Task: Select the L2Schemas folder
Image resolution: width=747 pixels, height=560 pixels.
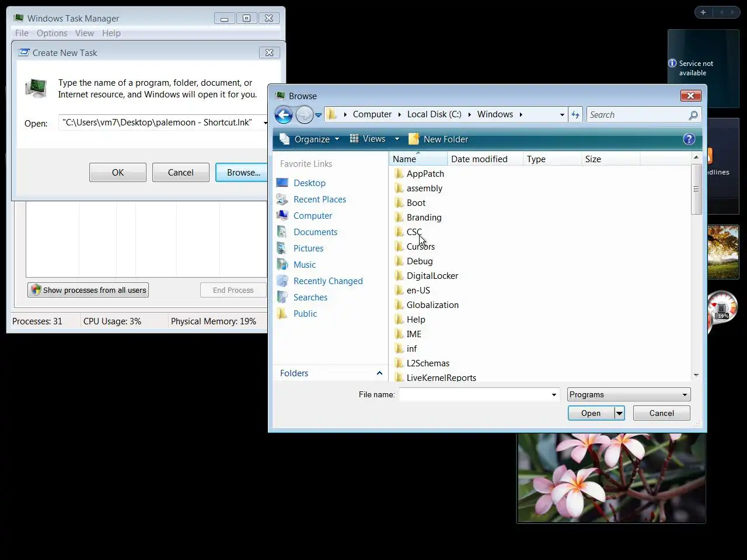Action: click(x=428, y=363)
